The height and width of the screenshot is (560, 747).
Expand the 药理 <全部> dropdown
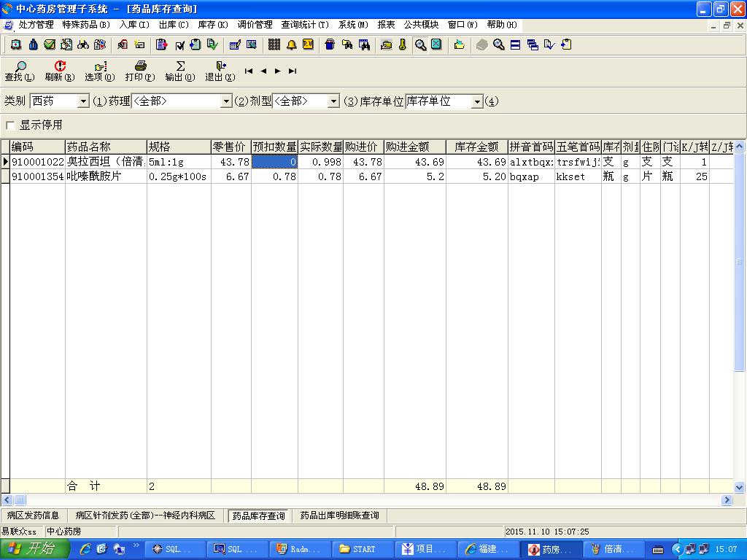coord(226,101)
